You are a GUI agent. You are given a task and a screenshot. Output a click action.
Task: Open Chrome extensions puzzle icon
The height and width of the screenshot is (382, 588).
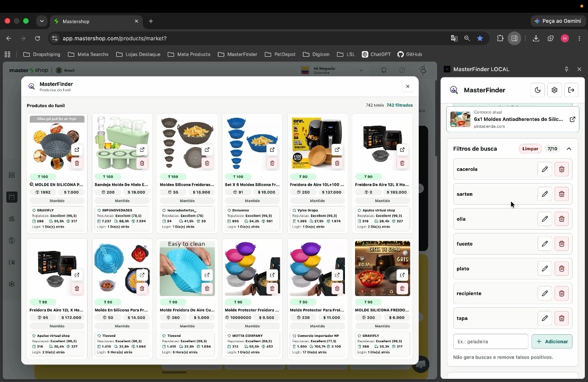pos(500,38)
